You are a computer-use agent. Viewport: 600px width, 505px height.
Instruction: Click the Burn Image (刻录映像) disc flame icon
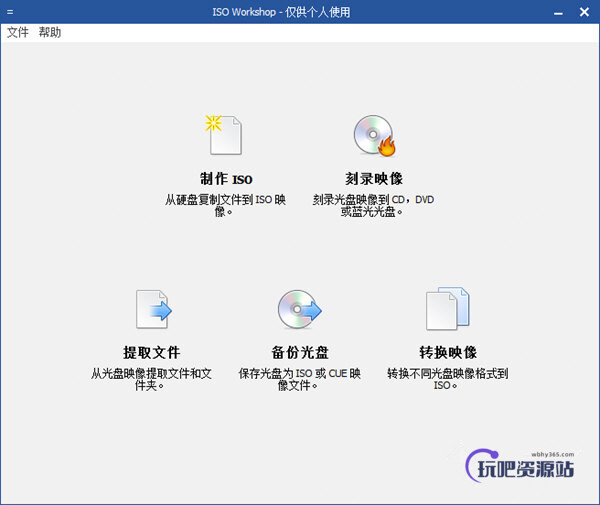tap(374, 135)
